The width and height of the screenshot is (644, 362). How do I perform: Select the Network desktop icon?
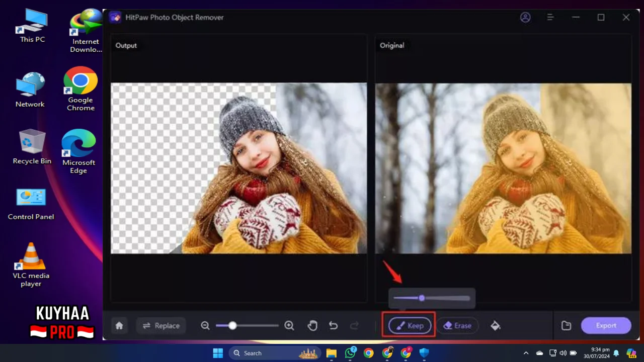30,89
